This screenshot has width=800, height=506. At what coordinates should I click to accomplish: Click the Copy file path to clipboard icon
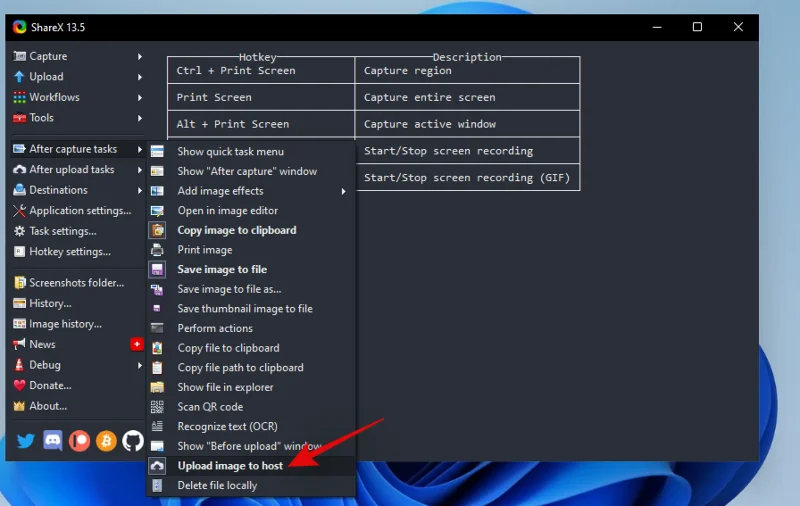click(x=157, y=368)
